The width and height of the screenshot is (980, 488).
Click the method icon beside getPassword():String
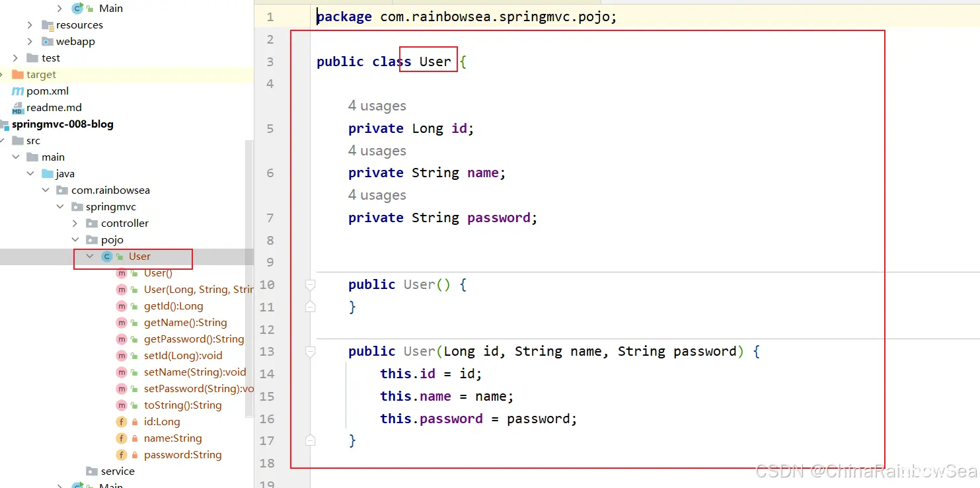tap(122, 339)
